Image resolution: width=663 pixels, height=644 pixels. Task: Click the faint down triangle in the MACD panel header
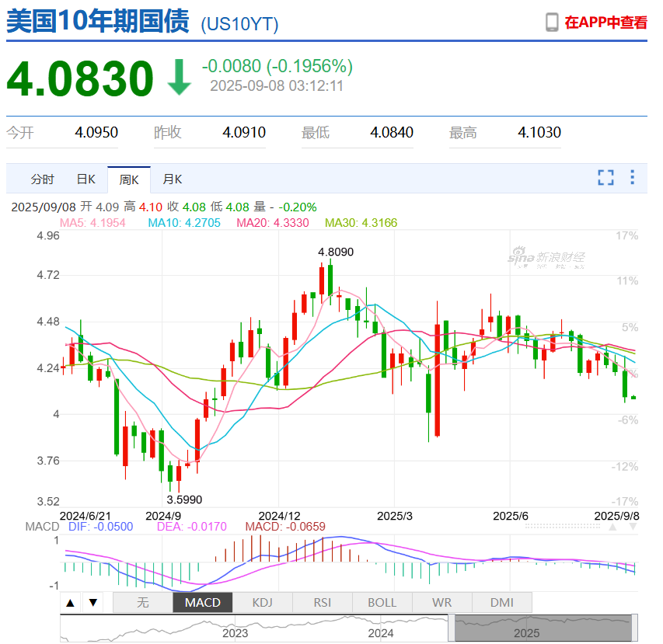[x=633, y=527]
